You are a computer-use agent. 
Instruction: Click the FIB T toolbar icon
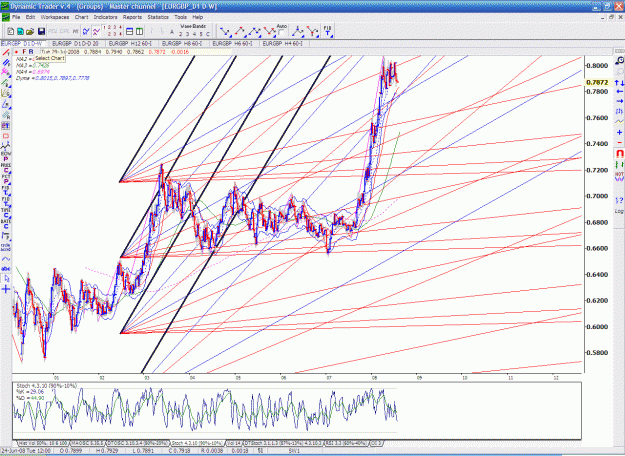click(x=328, y=31)
